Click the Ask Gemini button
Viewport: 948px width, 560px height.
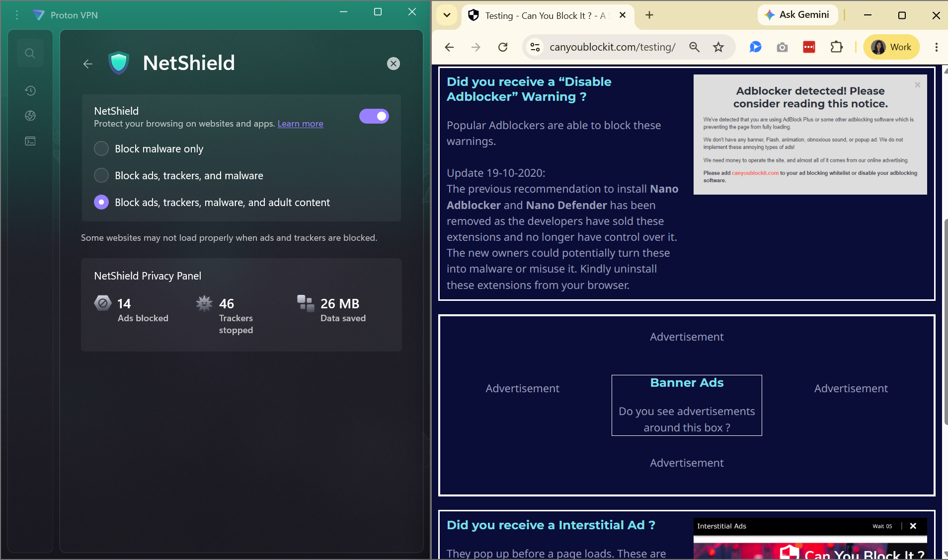tap(797, 15)
